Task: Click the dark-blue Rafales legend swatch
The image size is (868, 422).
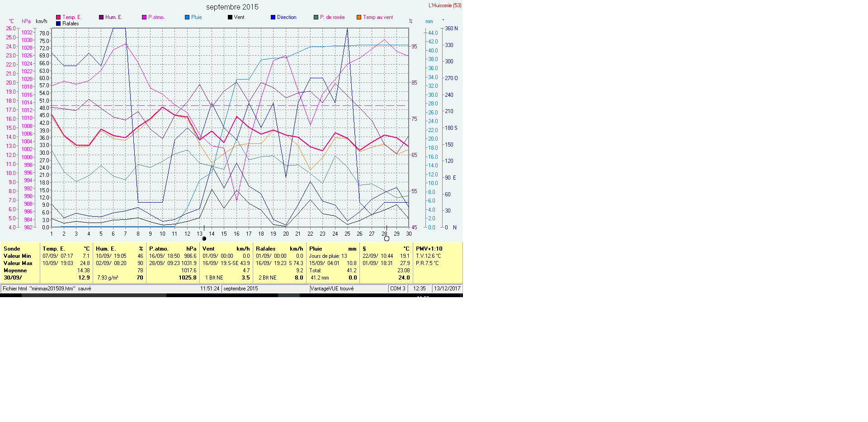Action: 58,24
